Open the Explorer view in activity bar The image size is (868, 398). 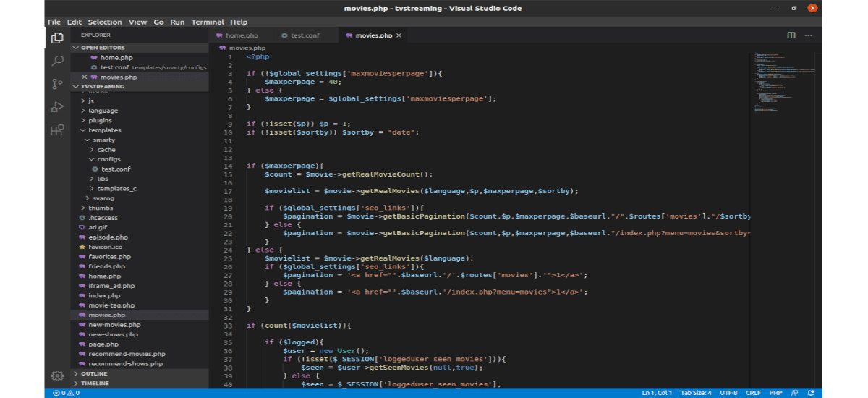tap(57, 38)
